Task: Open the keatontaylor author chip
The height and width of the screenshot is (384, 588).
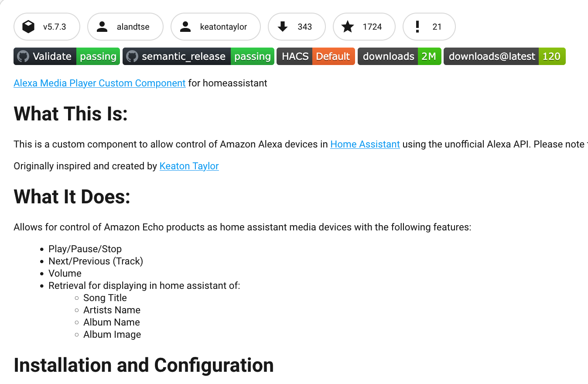Action: coord(215,27)
